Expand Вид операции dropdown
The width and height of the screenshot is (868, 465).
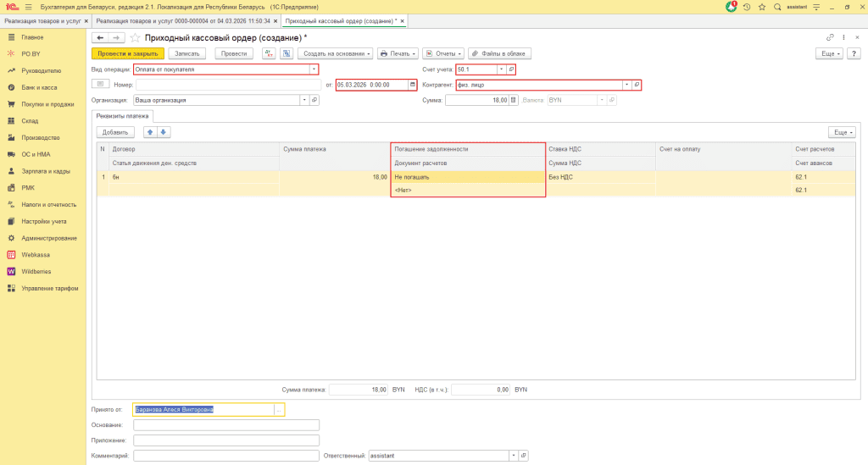pyautogui.click(x=314, y=69)
